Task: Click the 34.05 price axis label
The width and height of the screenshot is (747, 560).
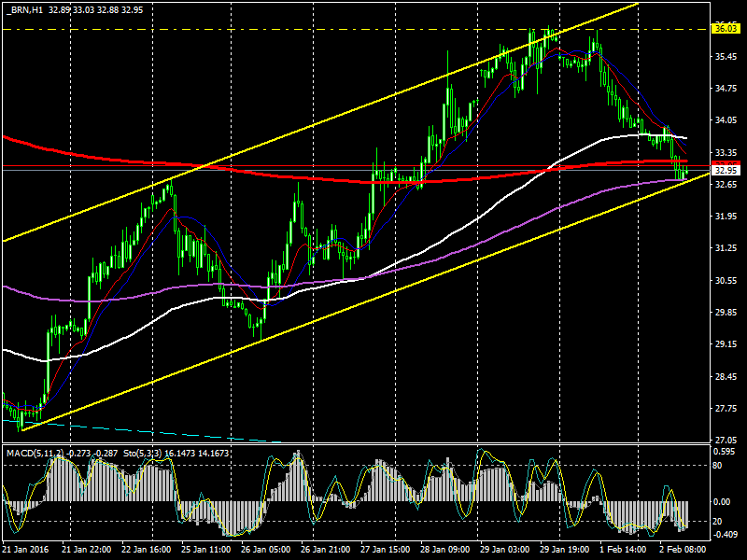Action: (x=726, y=120)
